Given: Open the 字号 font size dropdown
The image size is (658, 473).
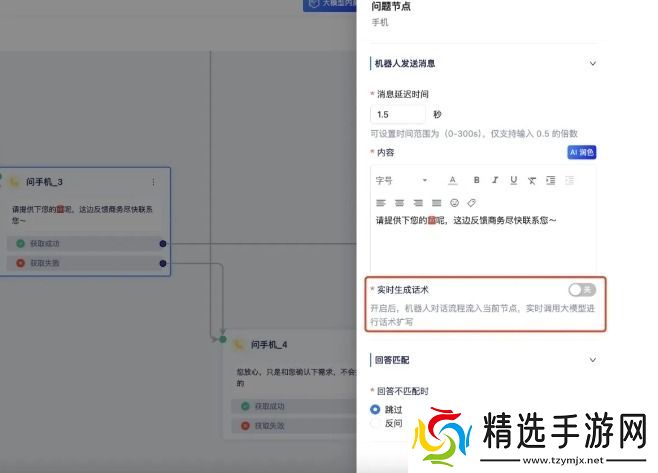Looking at the screenshot, I should [x=402, y=180].
